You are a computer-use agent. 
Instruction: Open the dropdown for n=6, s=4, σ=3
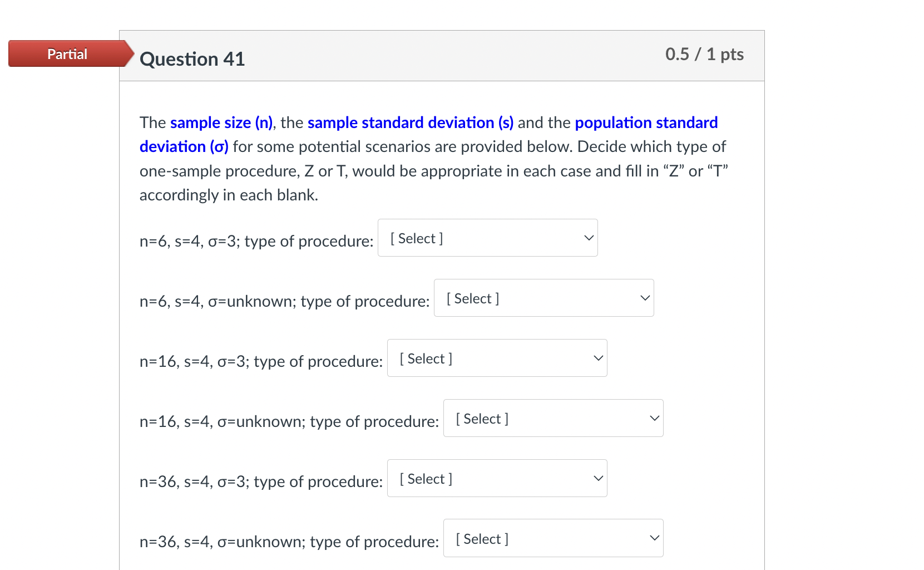click(x=487, y=238)
